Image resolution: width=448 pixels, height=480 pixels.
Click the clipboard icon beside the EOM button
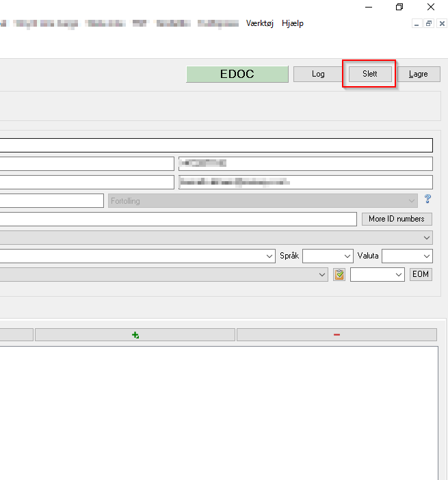tap(339, 275)
